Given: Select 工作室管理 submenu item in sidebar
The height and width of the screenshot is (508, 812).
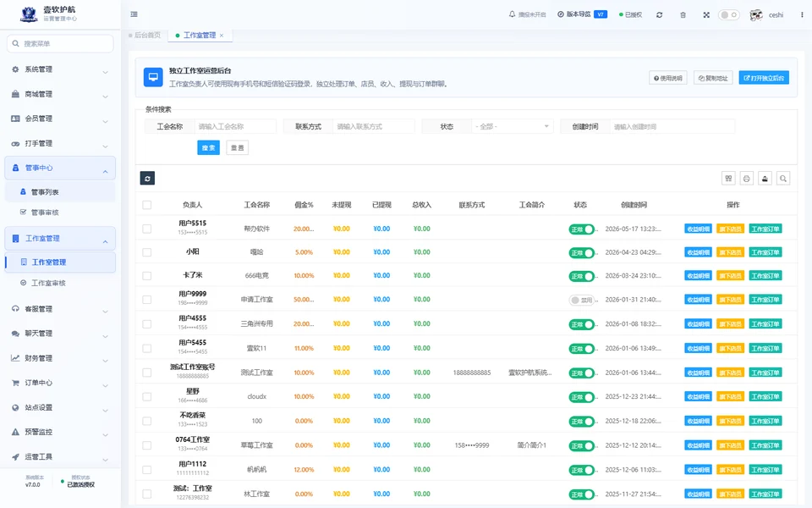Looking at the screenshot, I should coord(60,262).
